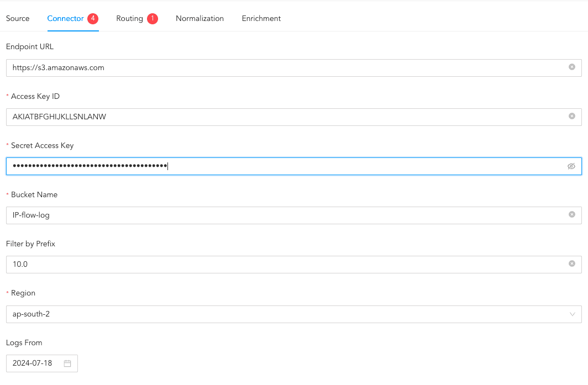Clear the Access Key ID field
This screenshot has height=385, width=588.
[572, 117]
